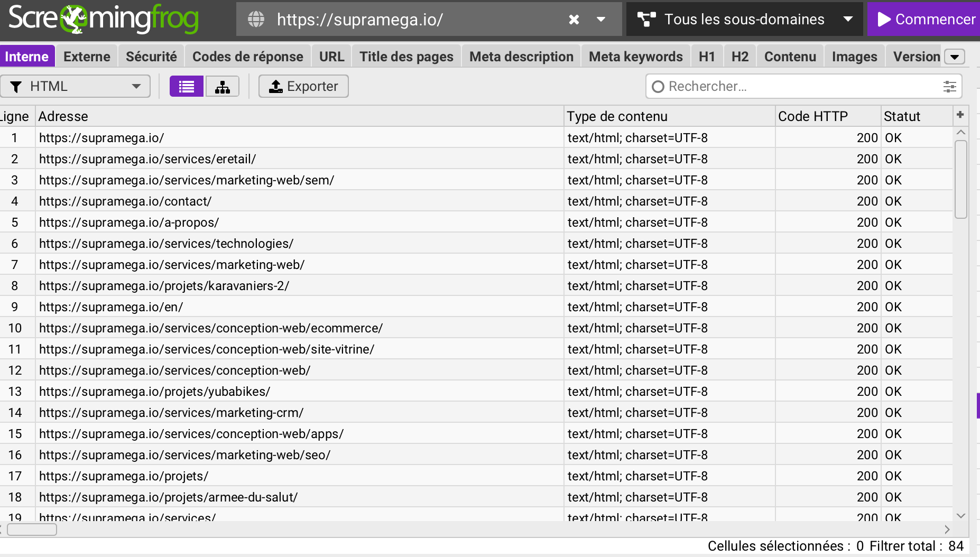
Task: Click the Exporter button
Action: coord(303,86)
